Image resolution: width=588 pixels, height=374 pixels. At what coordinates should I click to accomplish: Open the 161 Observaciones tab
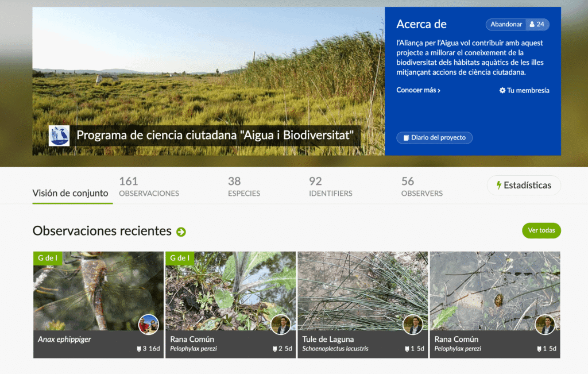tap(149, 187)
